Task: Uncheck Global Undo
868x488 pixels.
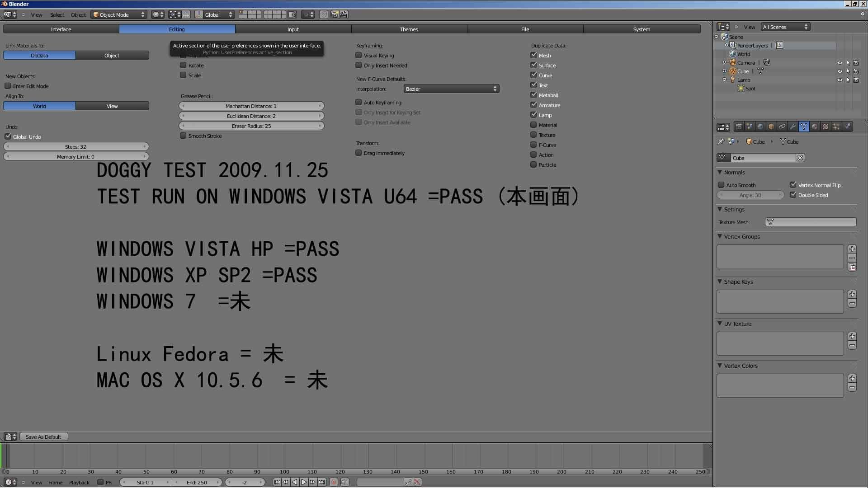Action: coord(8,136)
